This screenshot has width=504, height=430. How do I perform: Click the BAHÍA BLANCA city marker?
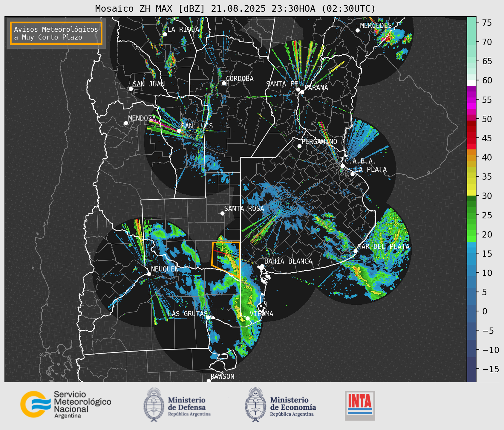(262, 266)
